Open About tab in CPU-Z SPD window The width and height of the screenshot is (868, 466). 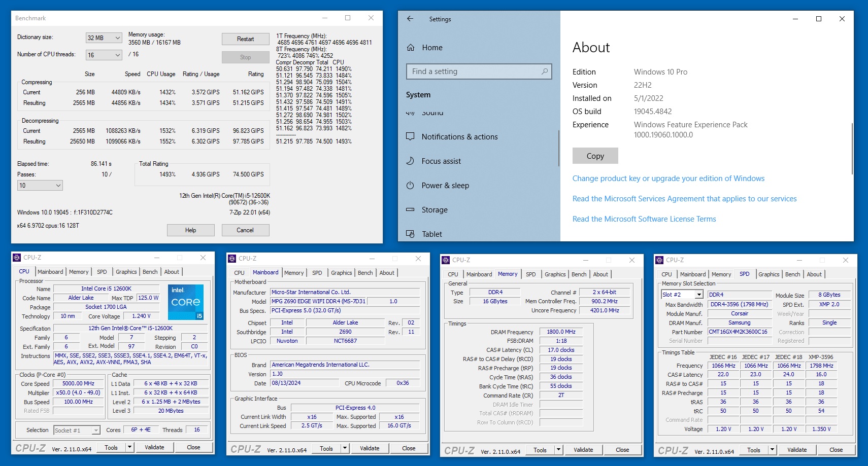(x=814, y=274)
